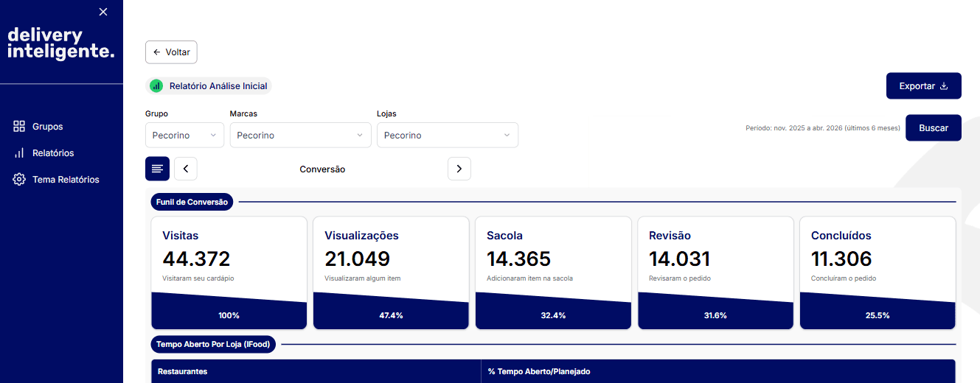Click the text Visualizaram algum item

(x=362, y=278)
